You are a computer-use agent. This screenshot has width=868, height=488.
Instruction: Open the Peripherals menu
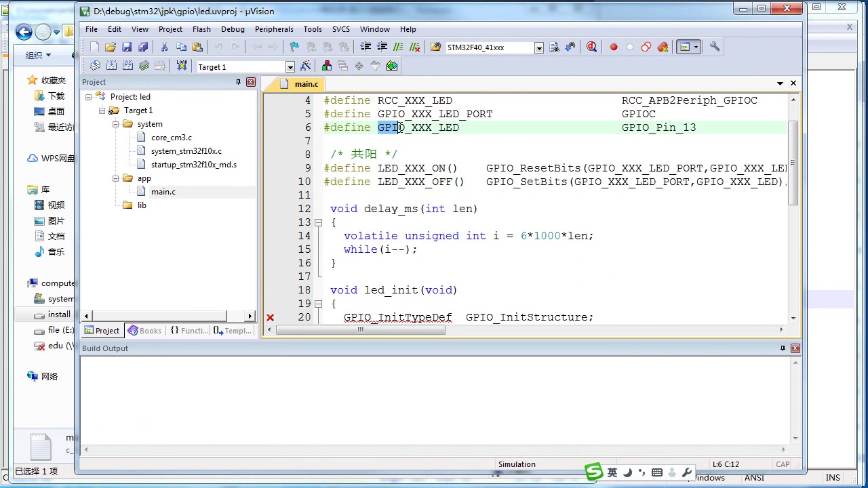tap(274, 29)
